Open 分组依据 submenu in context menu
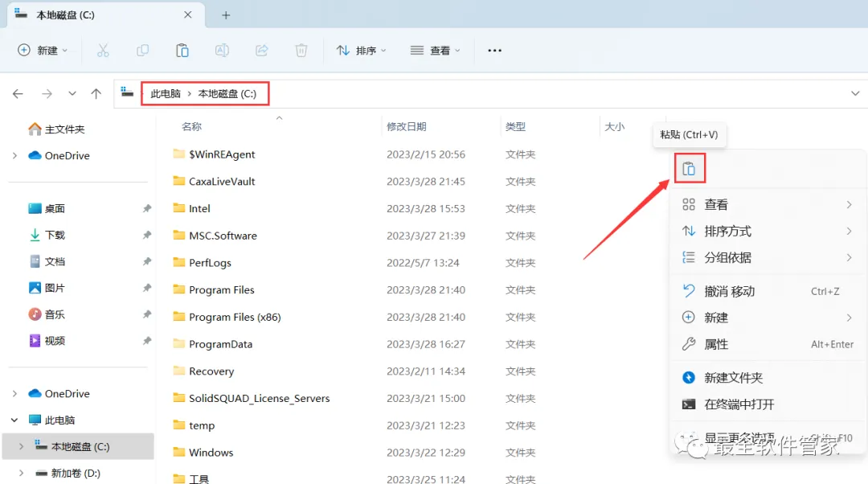The width and height of the screenshot is (868, 484). click(x=768, y=257)
